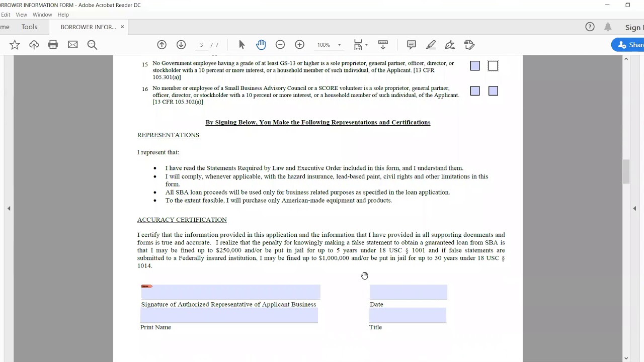Activate the hand pan tool

[x=261, y=45]
